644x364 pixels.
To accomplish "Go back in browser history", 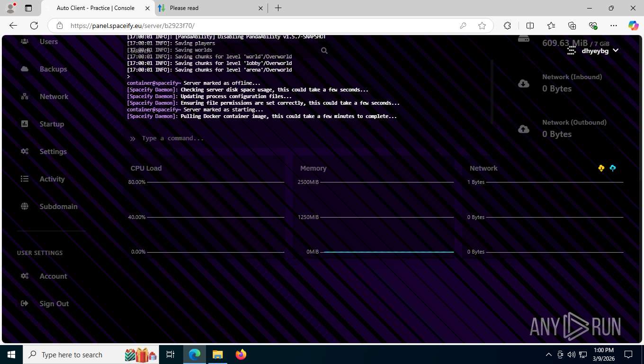I will [x=13, y=26].
